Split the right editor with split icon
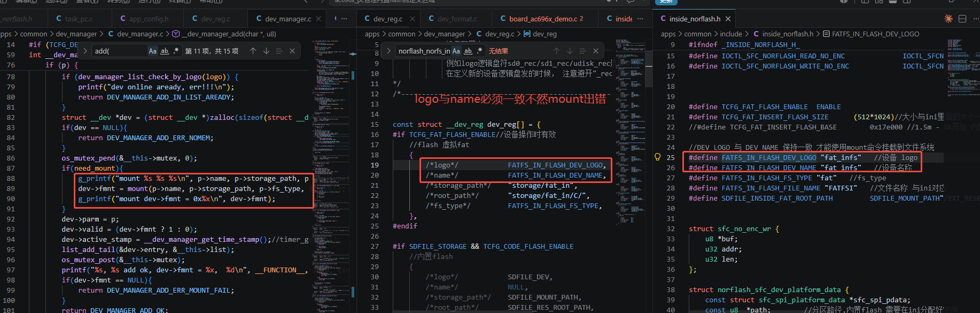Viewport: 980px width, 313px height. click(x=962, y=19)
